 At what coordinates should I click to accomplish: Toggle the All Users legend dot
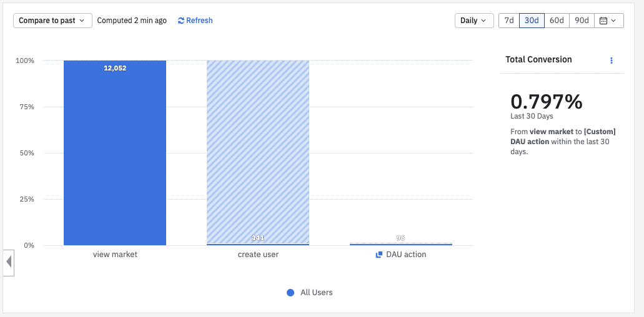pos(290,293)
